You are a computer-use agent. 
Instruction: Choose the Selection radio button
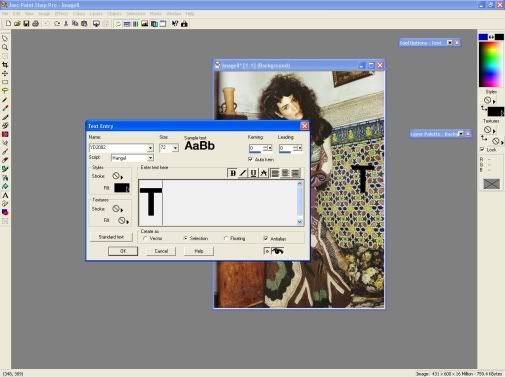[185, 238]
